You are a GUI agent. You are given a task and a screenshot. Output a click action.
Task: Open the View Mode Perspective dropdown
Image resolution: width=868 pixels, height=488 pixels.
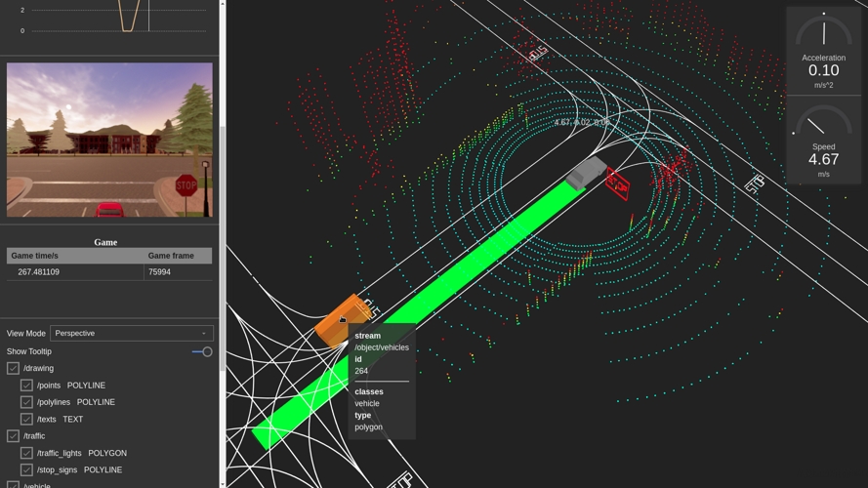[x=132, y=333]
